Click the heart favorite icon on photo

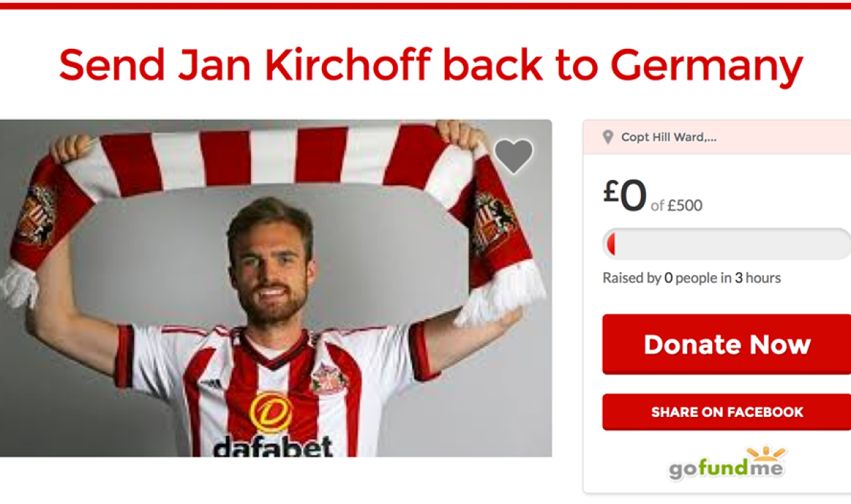(x=513, y=157)
